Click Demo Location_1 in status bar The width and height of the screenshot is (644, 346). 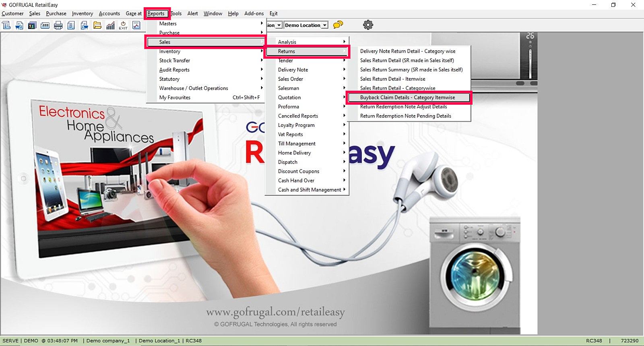pyautogui.click(x=159, y=341)
